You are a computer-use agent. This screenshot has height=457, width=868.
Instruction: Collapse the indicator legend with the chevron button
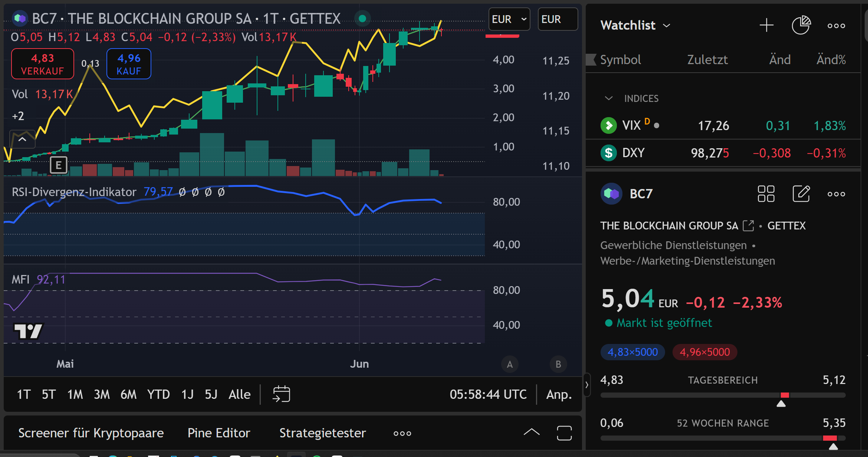22,139
